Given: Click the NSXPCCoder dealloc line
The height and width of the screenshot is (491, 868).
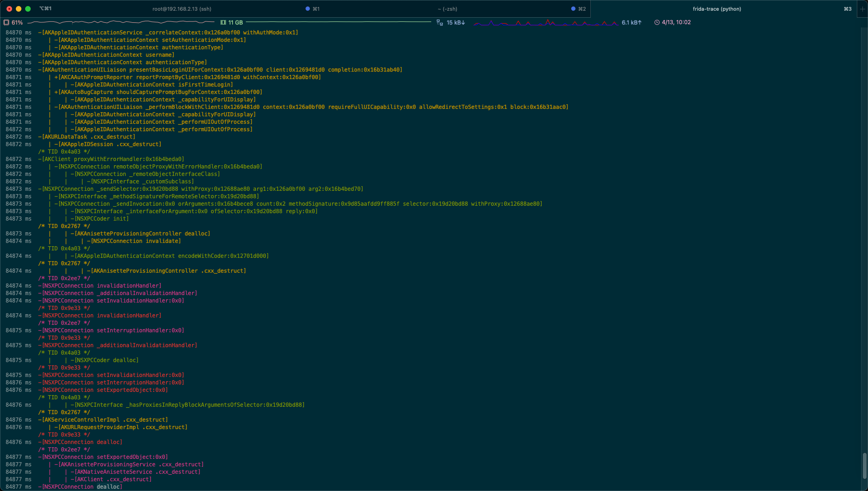Looking at the screenshot, I should (105, 360).
